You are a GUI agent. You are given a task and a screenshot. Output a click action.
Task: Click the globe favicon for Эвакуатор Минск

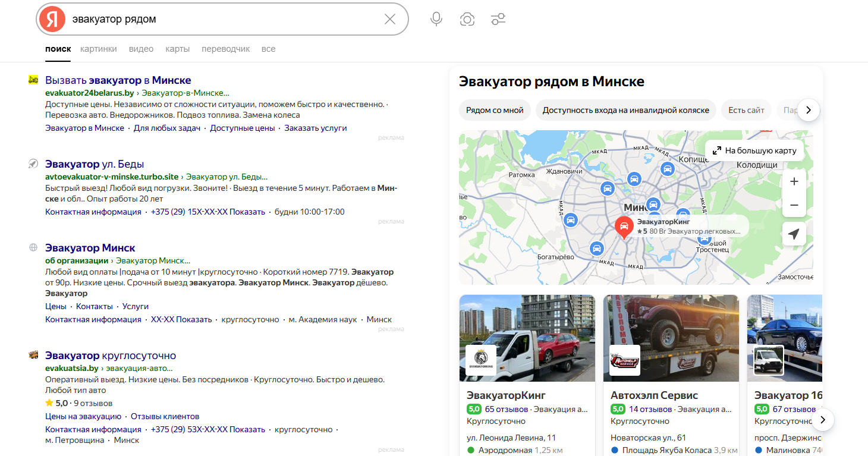(33, 247)
